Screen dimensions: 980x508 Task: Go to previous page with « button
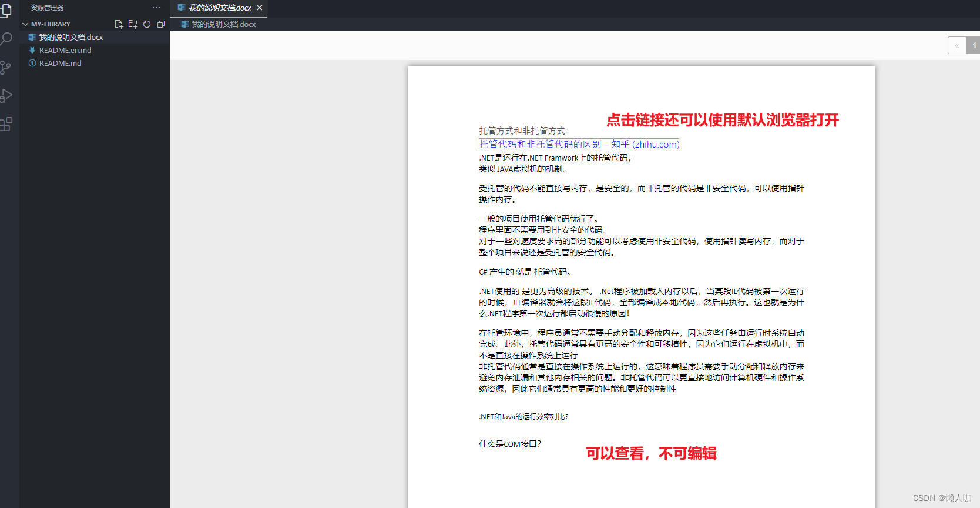tap(956, 45)
